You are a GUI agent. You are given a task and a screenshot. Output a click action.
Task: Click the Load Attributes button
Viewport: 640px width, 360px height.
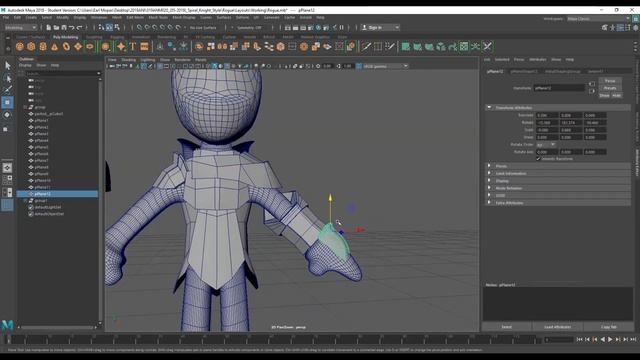(x=558, y=327)
